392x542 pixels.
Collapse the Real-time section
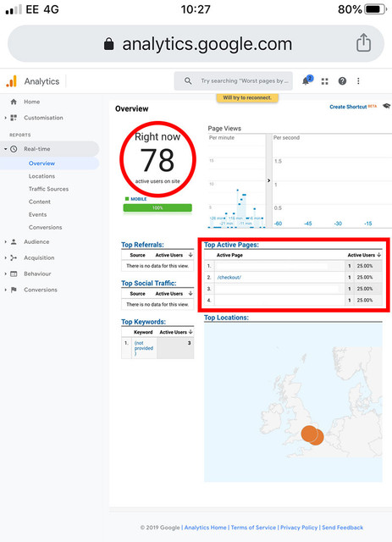(5, 149)
